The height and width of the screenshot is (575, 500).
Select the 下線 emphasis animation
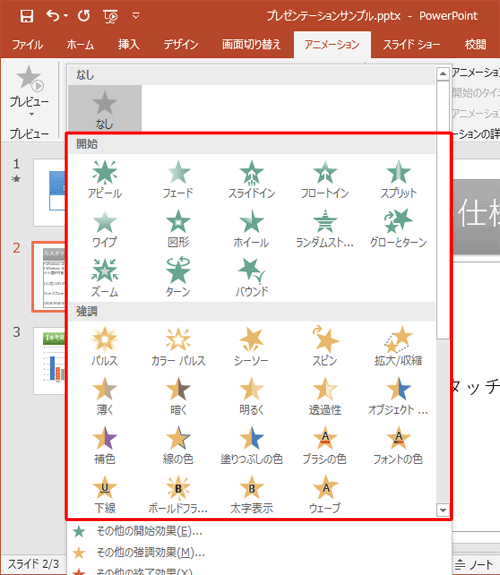105,495
